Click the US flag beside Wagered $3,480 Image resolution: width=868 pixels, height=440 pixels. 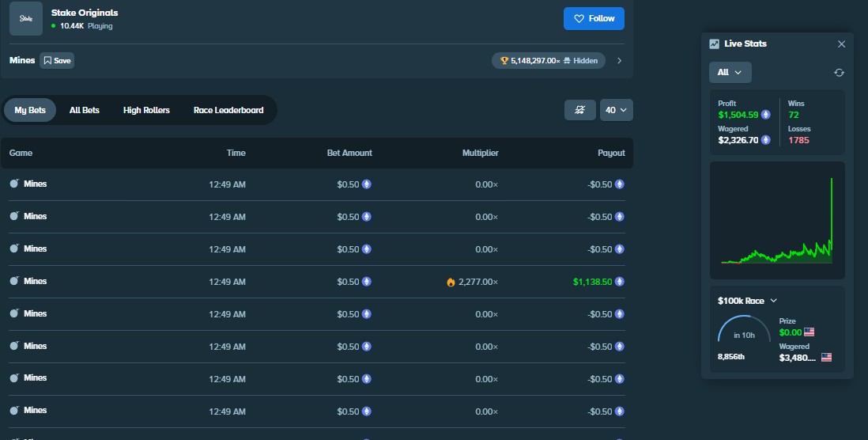[x=826, y=358]
